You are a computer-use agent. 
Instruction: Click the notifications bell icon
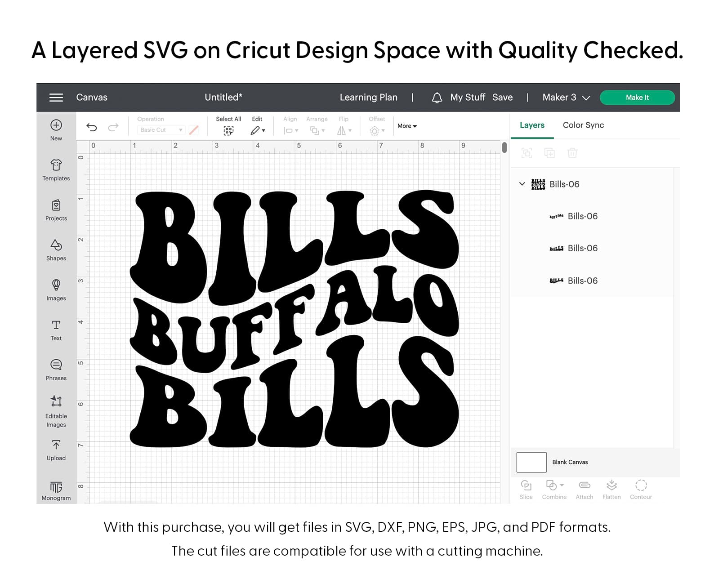coord(437,98)
